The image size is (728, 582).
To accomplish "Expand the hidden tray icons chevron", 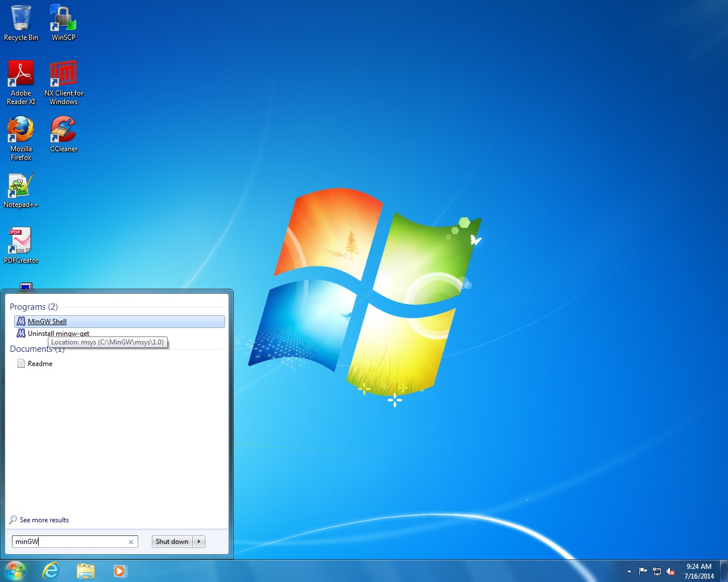I will pyautogui.click(x=629, y=571).
